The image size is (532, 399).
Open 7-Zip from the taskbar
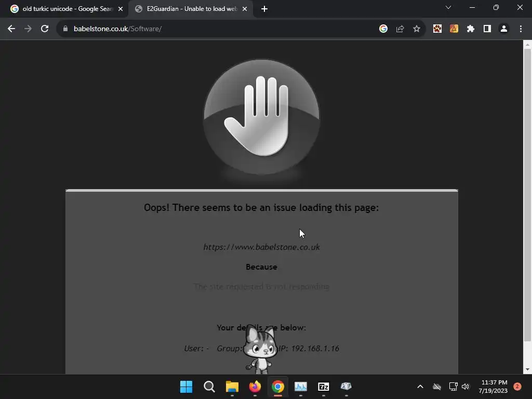[323, 387]
